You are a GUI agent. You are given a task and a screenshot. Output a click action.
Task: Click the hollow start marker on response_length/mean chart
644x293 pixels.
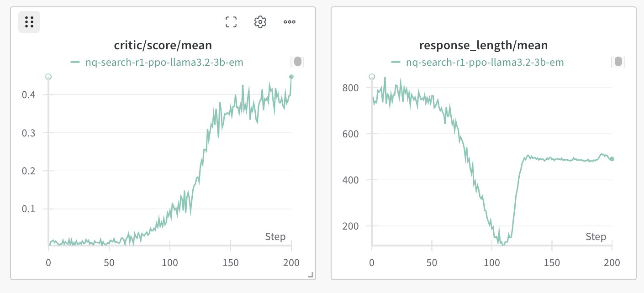pos(372,77)
